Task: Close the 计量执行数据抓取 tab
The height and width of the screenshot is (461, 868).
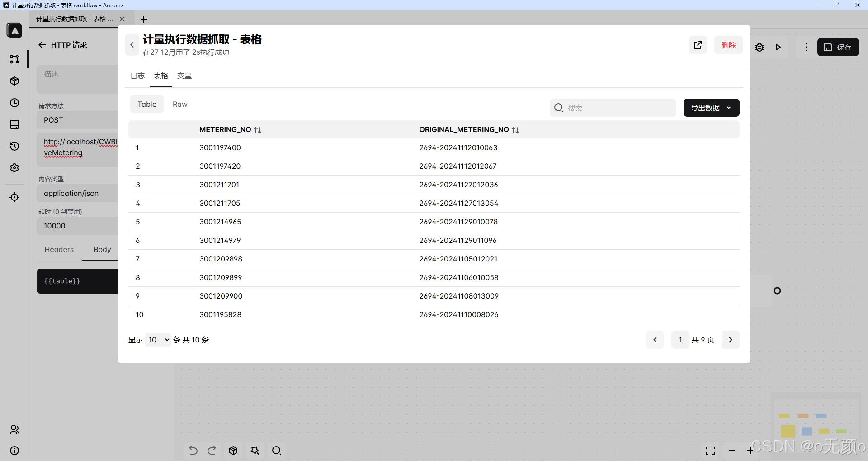Action: (x=122, y=19)
